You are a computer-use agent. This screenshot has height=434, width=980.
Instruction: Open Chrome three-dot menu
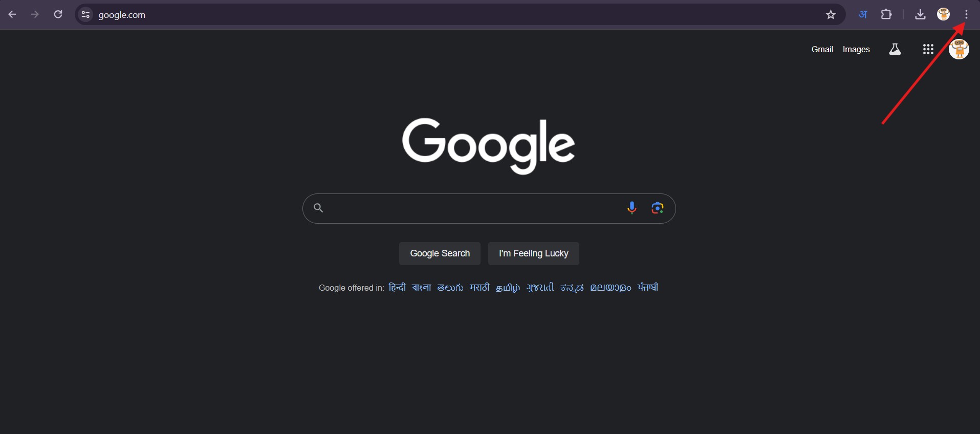pyautogui.click(x=967, y=14)
